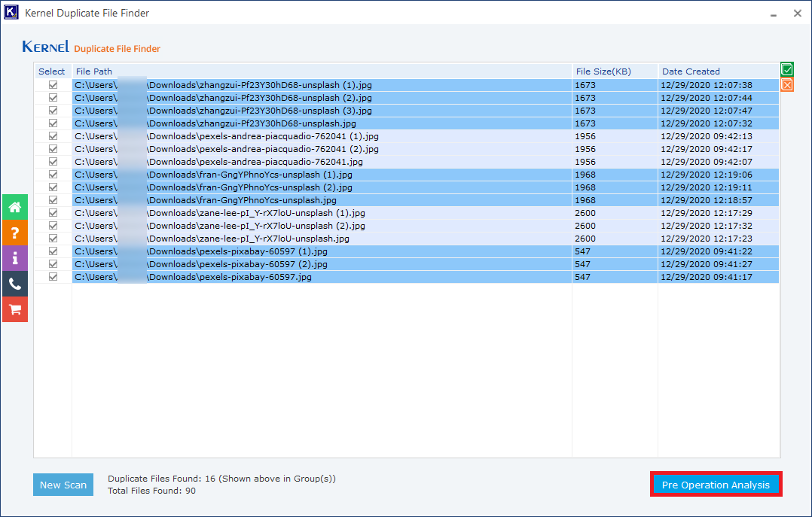Open the Help question mark icon
Image resolution: width=812 pixels, height=517 pixels.
click(15, 233)
